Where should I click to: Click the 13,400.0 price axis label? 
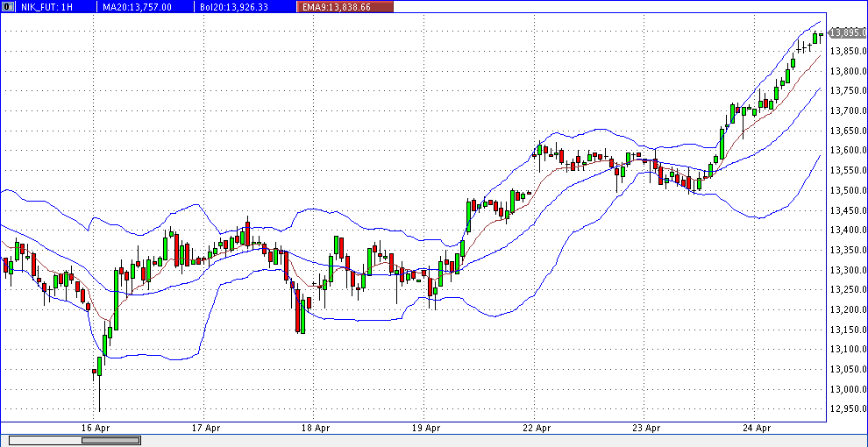[850, 231]
